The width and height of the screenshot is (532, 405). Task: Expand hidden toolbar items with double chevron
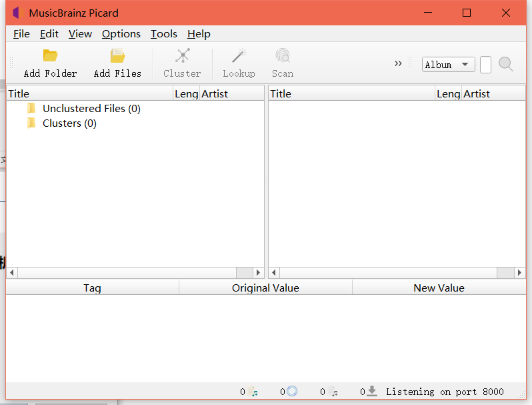pos(398,63)
